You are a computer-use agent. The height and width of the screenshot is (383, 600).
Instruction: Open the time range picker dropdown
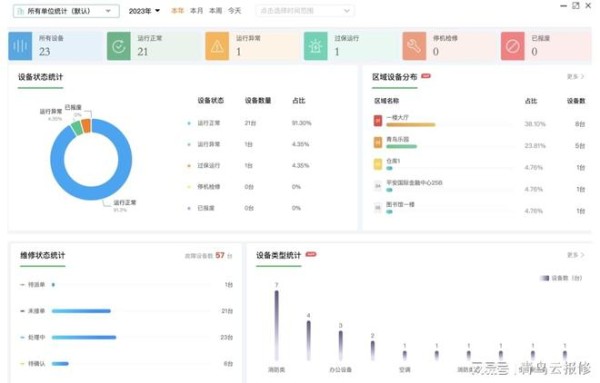click(x=305, y=11)
